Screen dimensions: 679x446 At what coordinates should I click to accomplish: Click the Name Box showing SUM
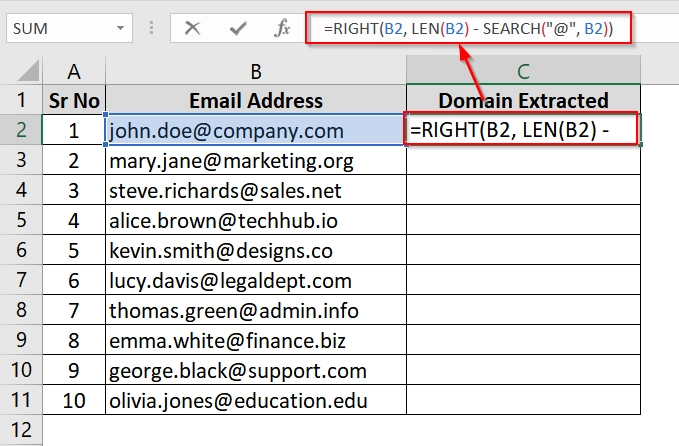[x=69, y=29]
